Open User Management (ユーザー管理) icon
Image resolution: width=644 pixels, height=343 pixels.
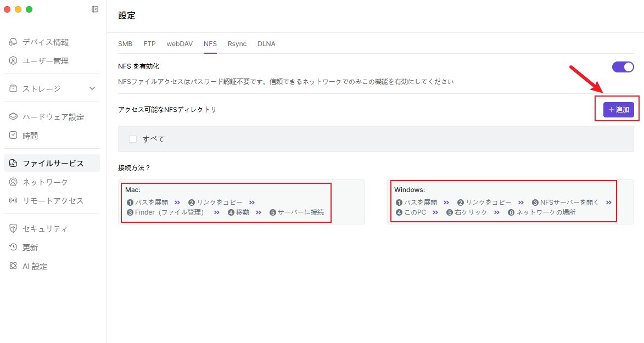click(x=14, y=61)
